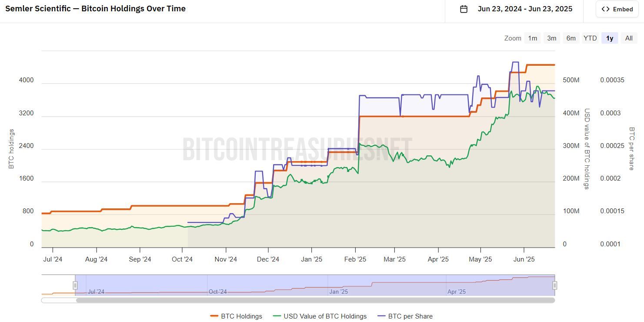Click the 300M USD axis value
Image resolution: width=644 pixels, height=322 pixels.
[571, 146]
